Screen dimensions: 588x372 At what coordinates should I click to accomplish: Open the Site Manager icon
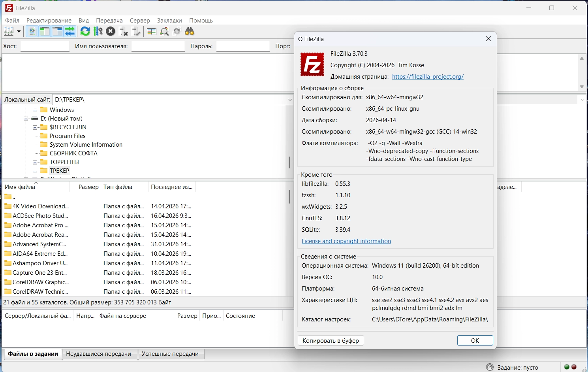click(x=9, y=32)
